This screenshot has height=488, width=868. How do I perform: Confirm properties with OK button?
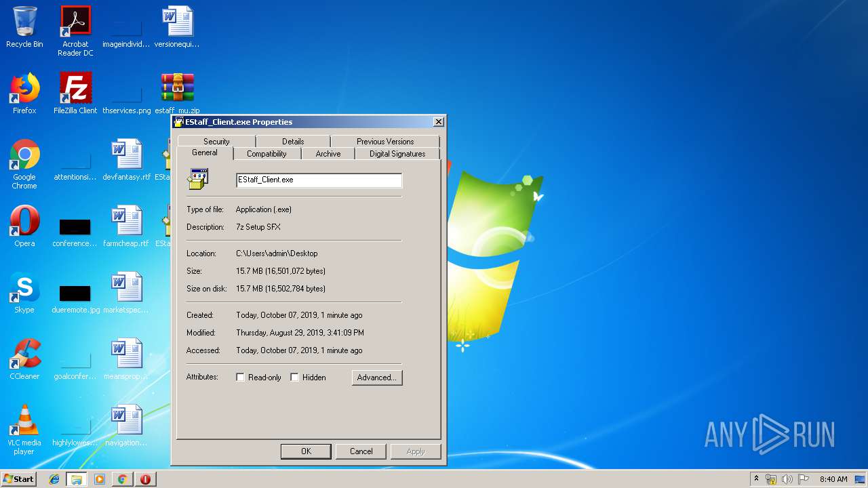click(x=306, y=451)
